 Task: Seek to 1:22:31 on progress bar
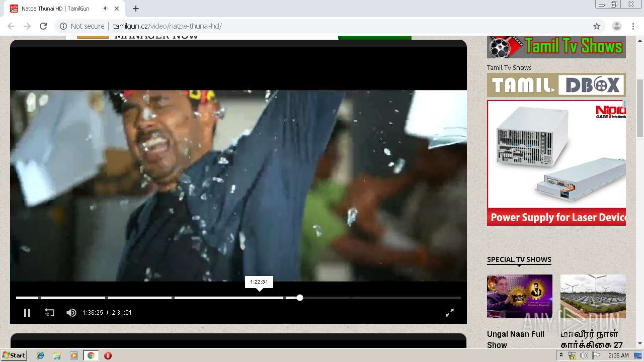click(259, 298)
